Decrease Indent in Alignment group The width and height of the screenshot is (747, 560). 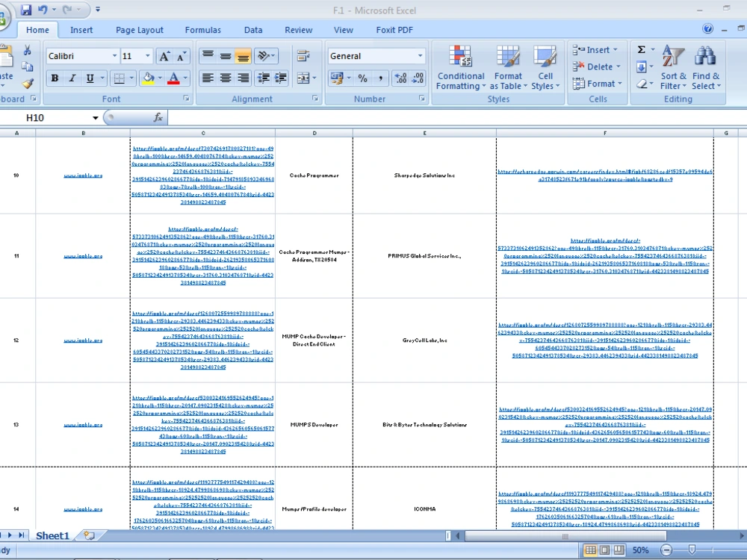pyautogui.click(x=263, y=78)
